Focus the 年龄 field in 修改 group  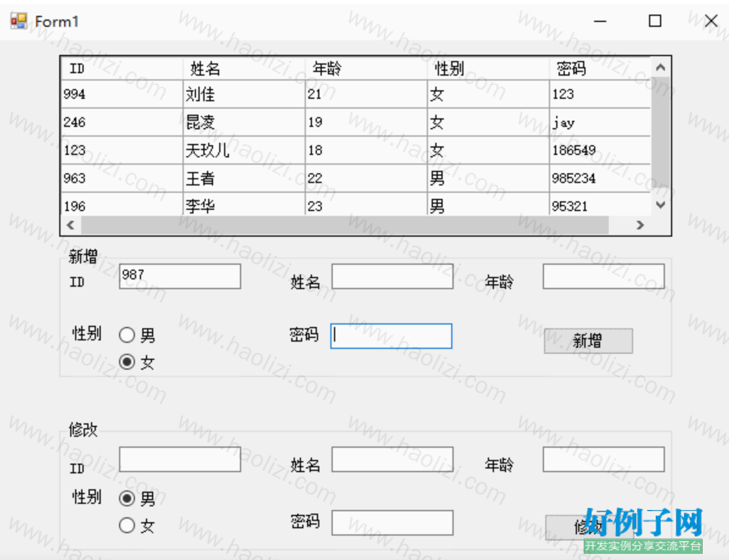point(603,459)
